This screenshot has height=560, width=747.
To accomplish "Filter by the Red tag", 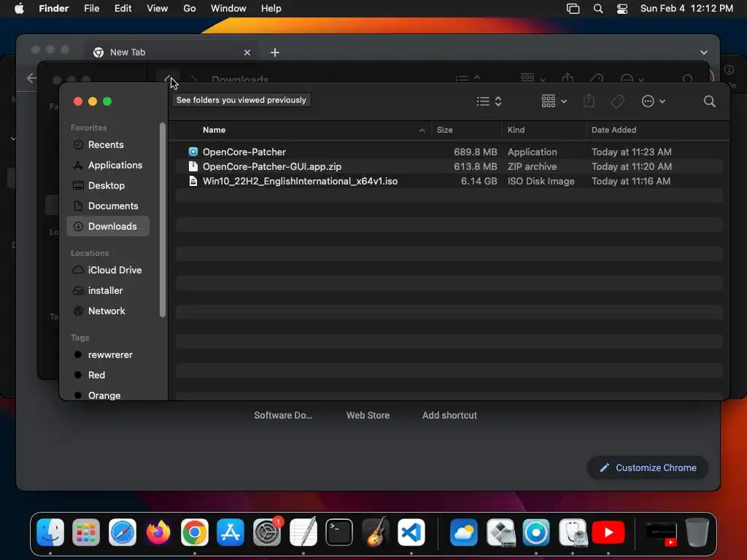I will pos(96,376).
